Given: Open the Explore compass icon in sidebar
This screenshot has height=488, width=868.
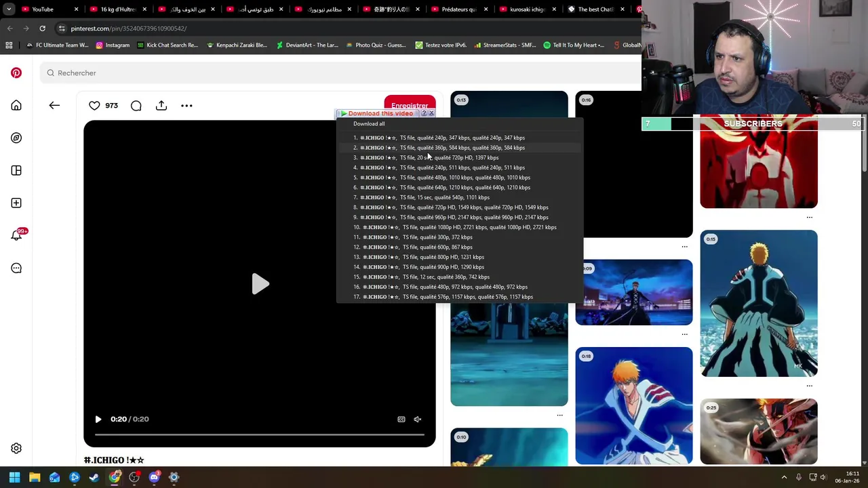Looking at the screenshot, I should click(x=16, y=138).
